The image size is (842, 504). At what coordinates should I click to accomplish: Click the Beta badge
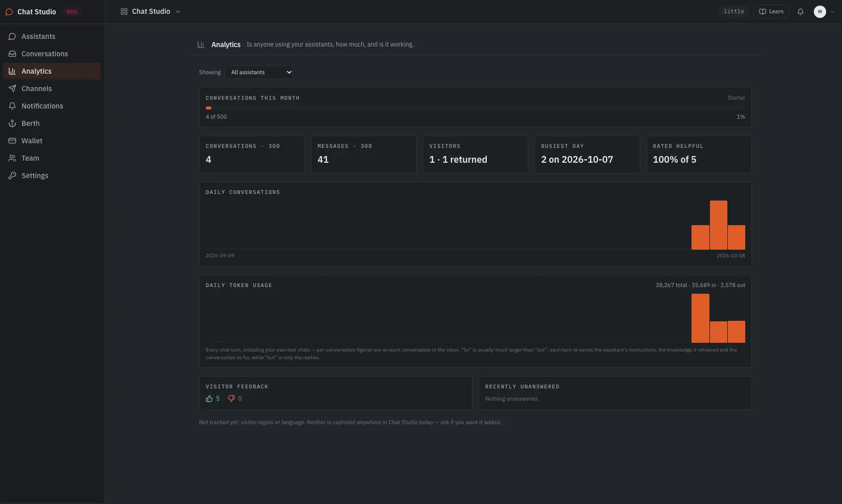(72, 11)
